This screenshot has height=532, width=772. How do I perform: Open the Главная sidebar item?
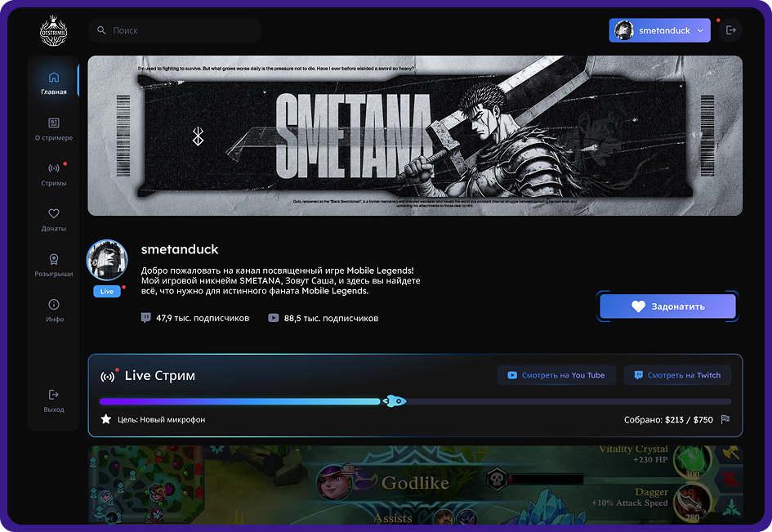54,83
